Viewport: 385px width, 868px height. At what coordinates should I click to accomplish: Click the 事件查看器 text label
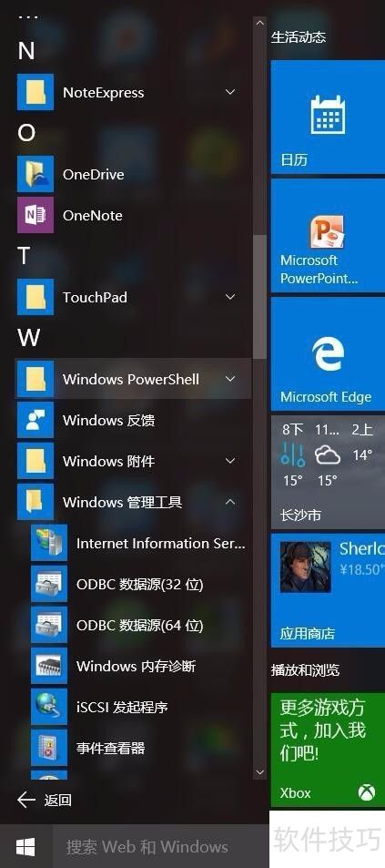(x=111, y=748)
